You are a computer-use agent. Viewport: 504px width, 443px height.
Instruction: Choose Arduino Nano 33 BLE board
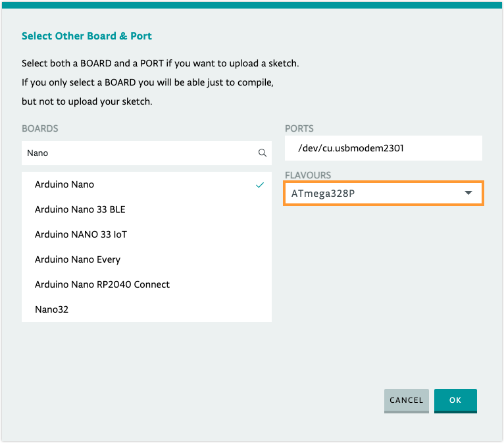80,209
